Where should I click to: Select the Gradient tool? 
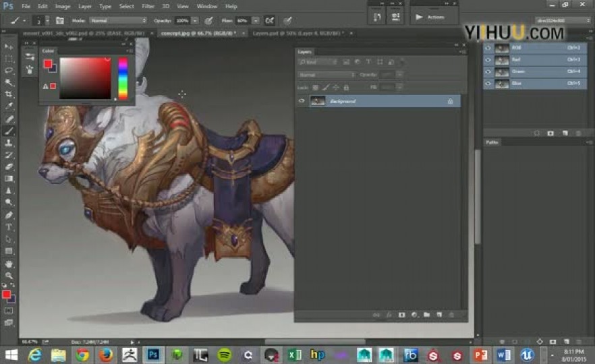[8, 179]
